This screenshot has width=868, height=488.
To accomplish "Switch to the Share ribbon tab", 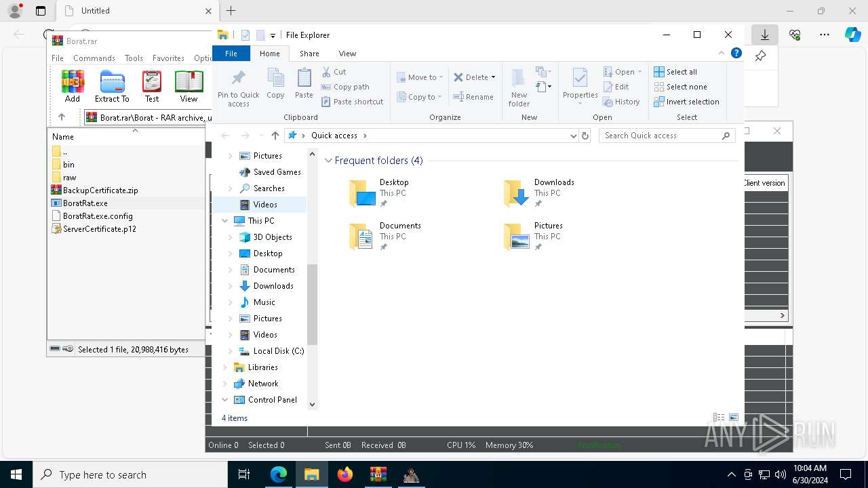I will click(309, 54).
